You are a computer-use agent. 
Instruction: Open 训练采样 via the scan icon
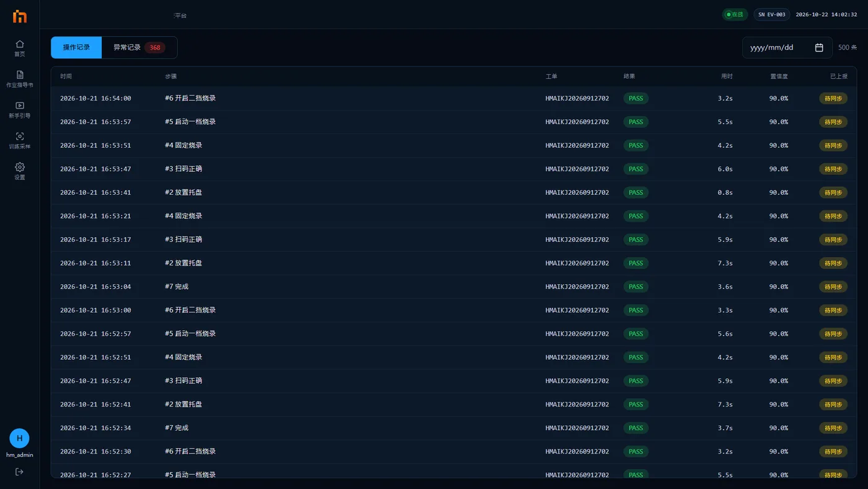coord(20,137)
